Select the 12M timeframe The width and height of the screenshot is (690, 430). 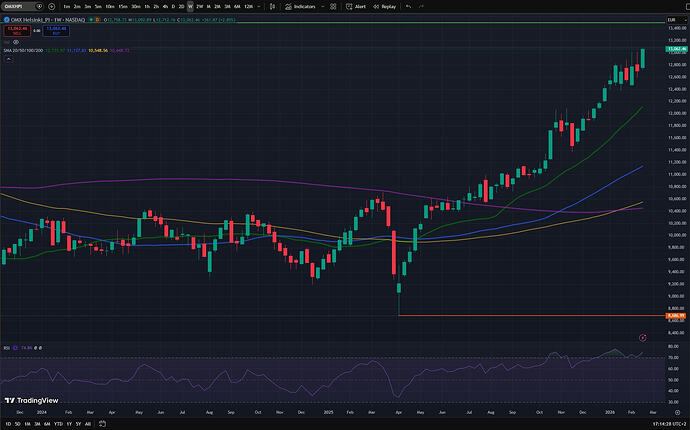[248, 7]
